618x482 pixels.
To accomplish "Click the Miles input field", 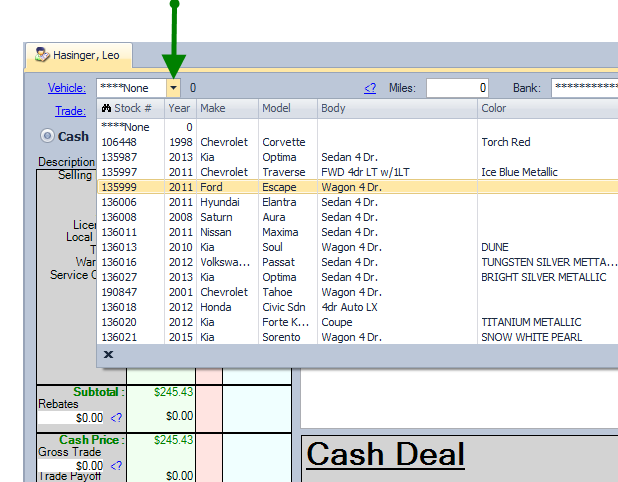I will pyautogui.click(x=457, y=88).
